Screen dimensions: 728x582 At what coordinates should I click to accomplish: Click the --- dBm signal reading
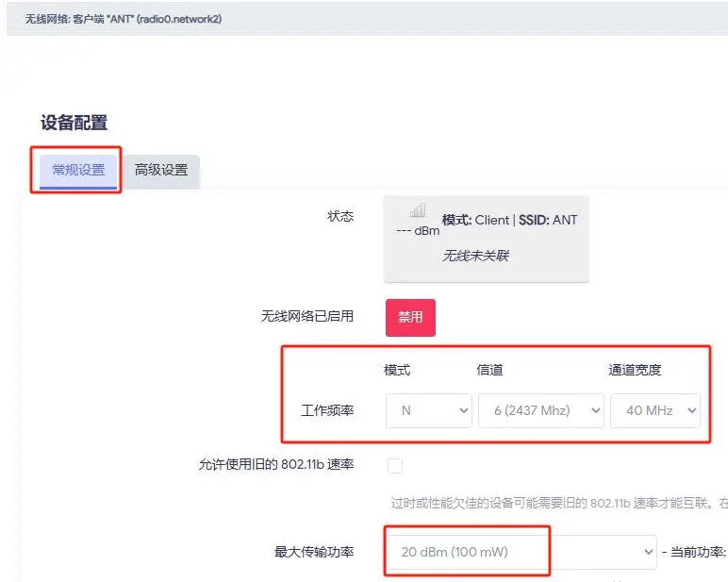tap(418, 231)
